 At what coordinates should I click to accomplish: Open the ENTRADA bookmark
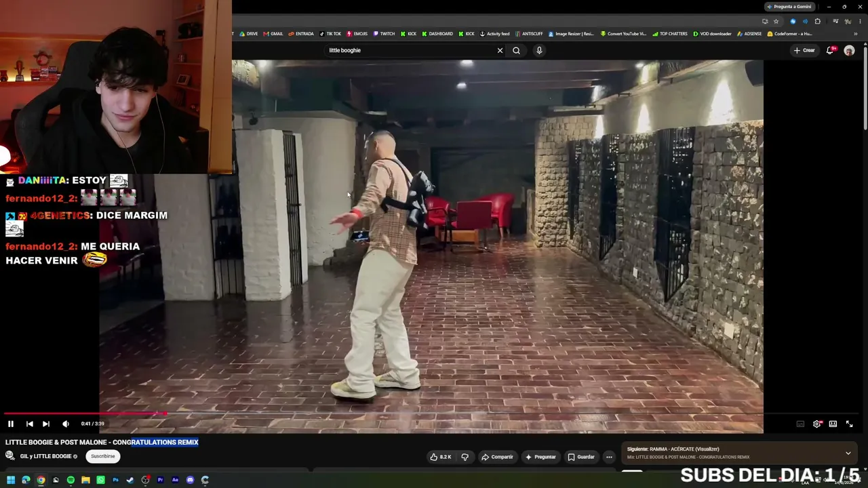point(301,34)
